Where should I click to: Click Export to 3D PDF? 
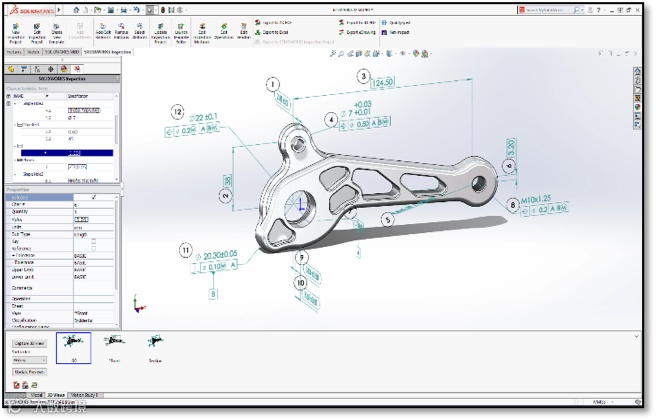[x=357, y=23]
